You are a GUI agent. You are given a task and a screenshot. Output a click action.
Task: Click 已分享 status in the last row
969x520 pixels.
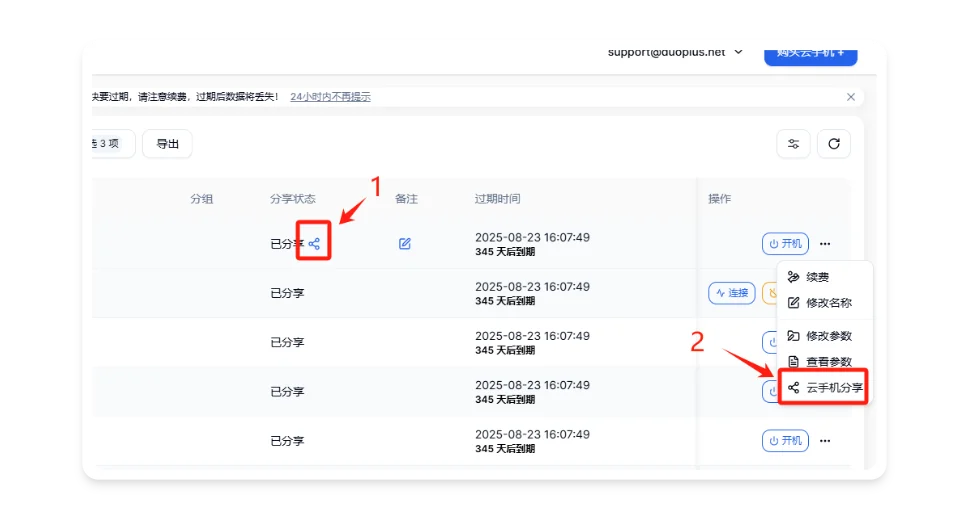[287, 441]
